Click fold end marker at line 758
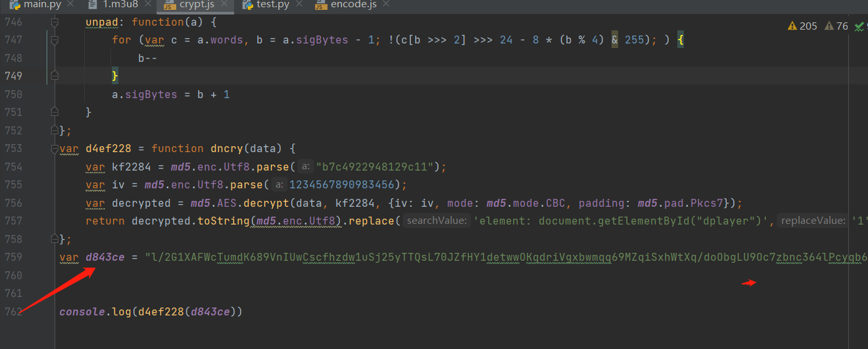Image resolution: width=868 pixels, height=349 pixels. click(x=55, y=239)
